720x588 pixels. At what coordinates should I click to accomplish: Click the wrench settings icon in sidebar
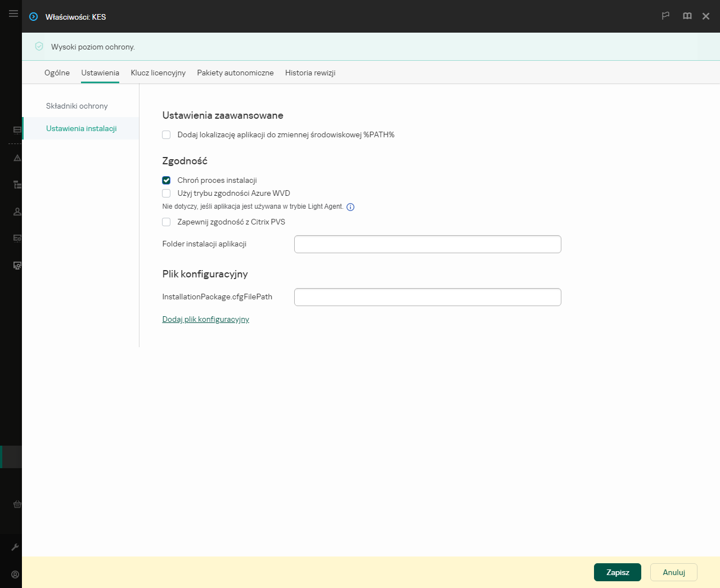[x=16, y=546]
